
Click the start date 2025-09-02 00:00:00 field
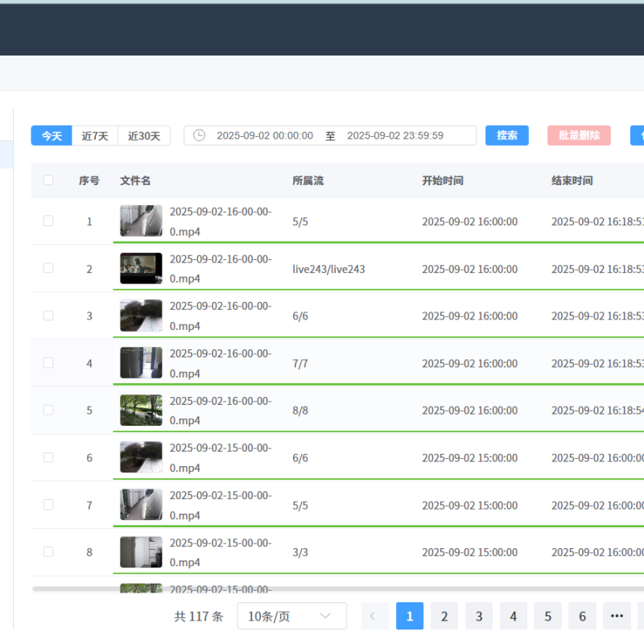265,135
